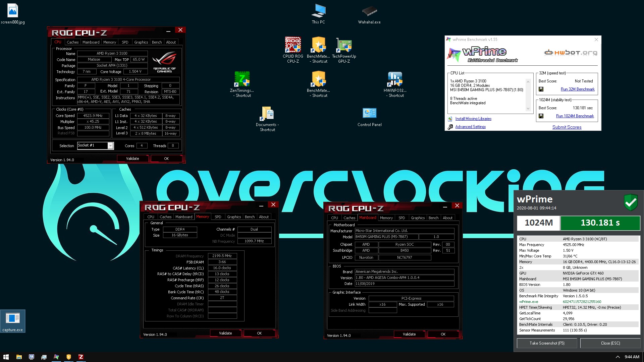Open Mainboard tab in top-left CPU-Z window

tap(91, 42)
